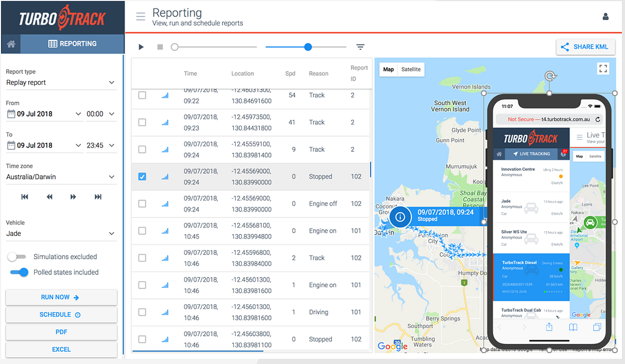Click reload icon in phone address bar
The height and width of the screenshot is (364, 625).
(x=598, y=120)
